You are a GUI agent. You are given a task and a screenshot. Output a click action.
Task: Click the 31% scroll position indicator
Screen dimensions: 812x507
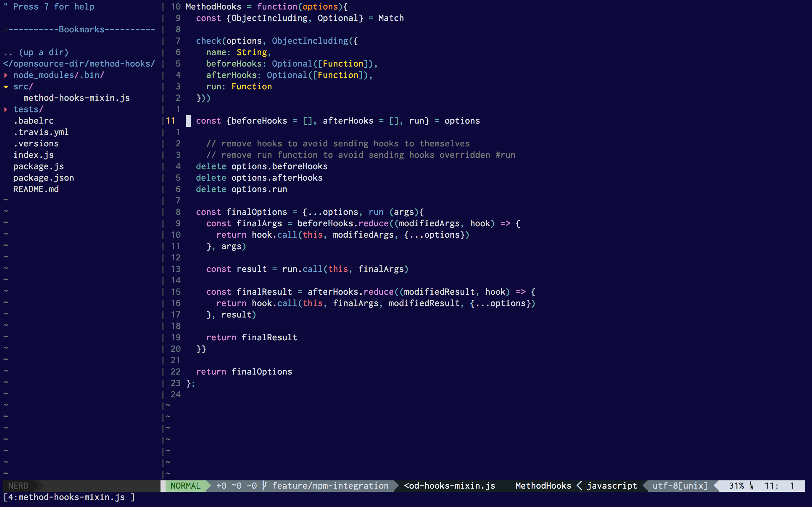click(x=736, y=485)
